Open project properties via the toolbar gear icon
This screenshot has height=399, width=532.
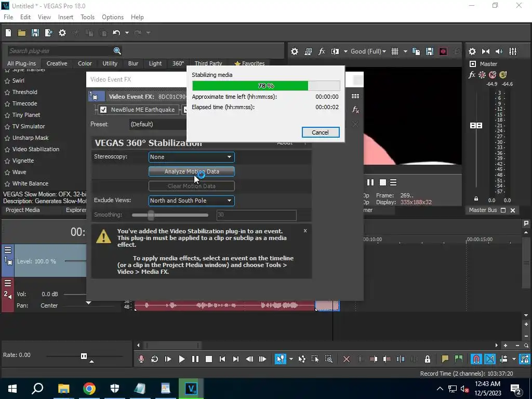tap(62, 33)
